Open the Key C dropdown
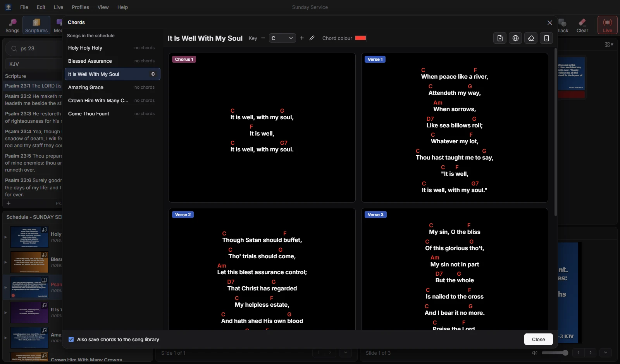Screen dimensions: 620x364 (282, 38)
